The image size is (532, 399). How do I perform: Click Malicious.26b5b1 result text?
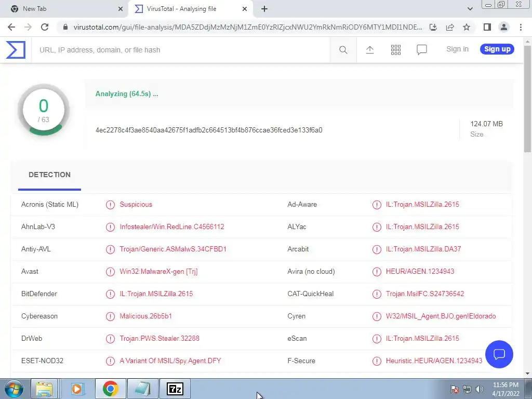(145, 316)
